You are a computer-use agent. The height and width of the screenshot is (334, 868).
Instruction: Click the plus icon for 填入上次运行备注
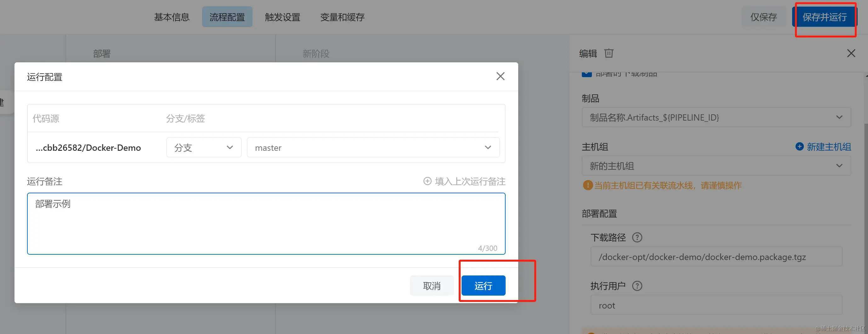[x=427, y=181]
